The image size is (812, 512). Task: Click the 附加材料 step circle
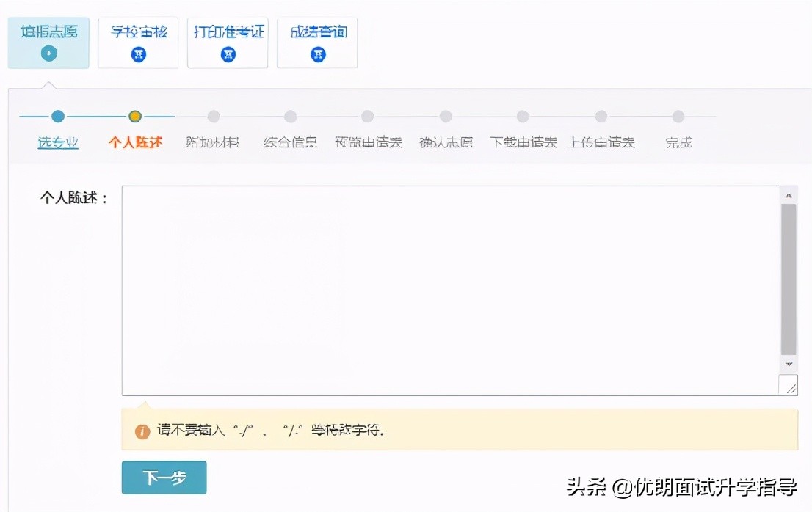(x=214, y=117)
